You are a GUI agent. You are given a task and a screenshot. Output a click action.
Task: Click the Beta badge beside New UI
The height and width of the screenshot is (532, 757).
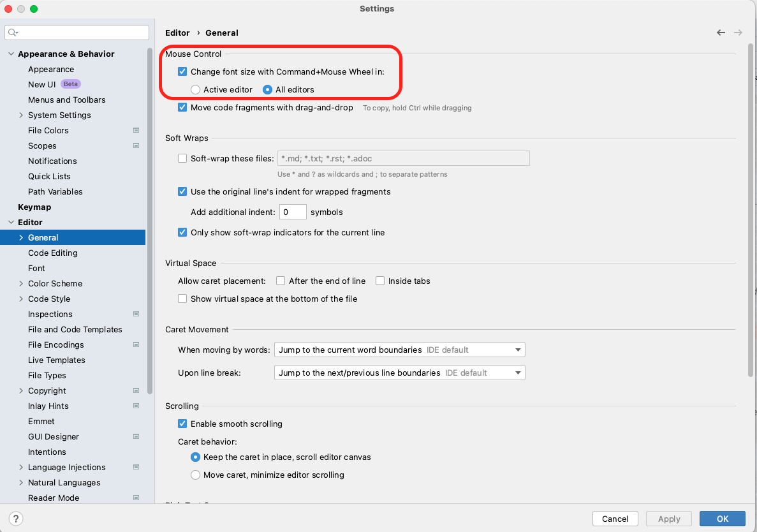70,84
